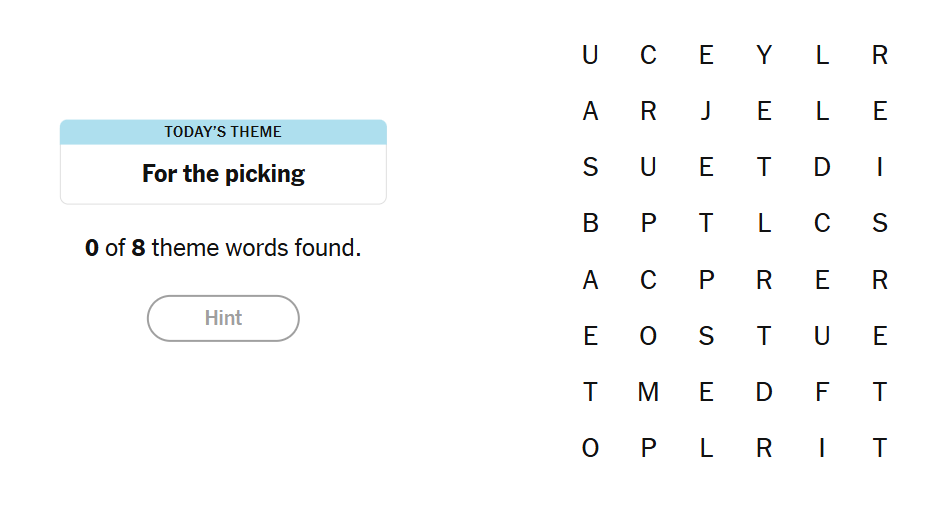Click the 'For the picking' theme text
Screen dimensions: 947x518
pyautogui.click(x=223, y=174)
